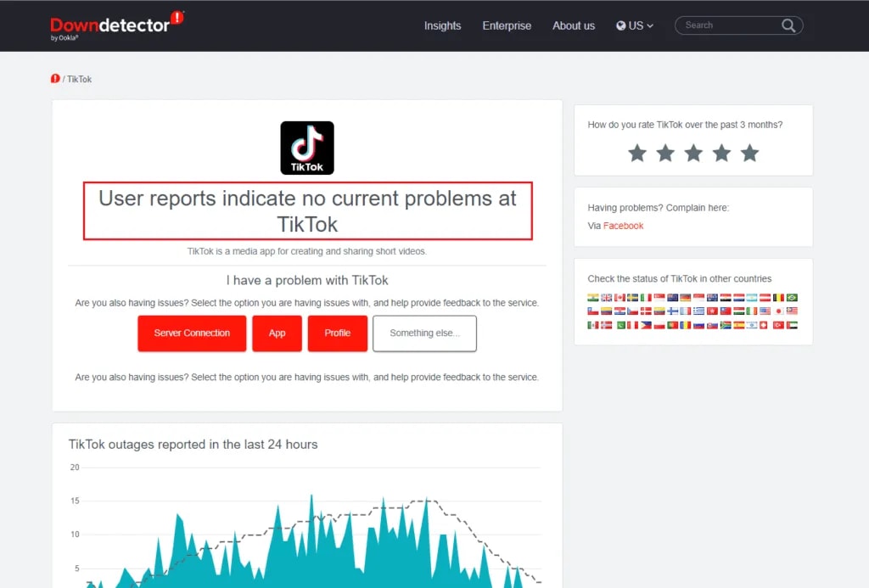Open the US country dropdown
Viewport: 869px width, 588px height.
tap(635, 25)
